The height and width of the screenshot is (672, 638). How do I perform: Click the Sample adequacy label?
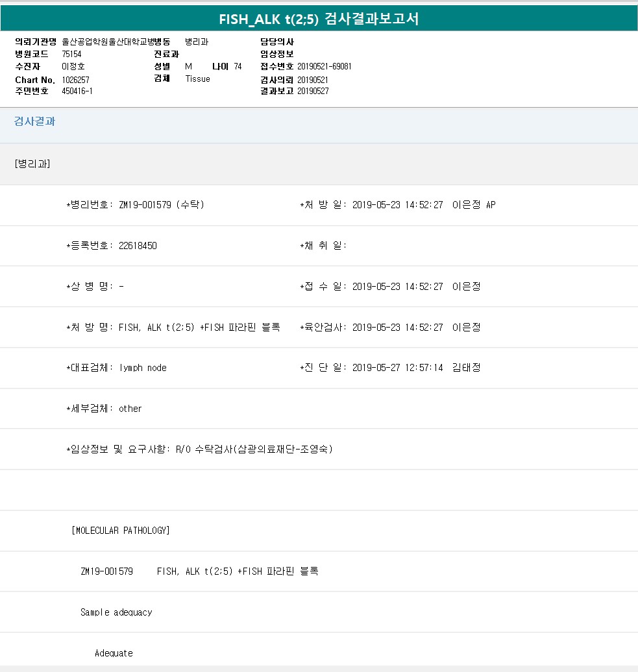pyautogui.click(x=116, y=612)
